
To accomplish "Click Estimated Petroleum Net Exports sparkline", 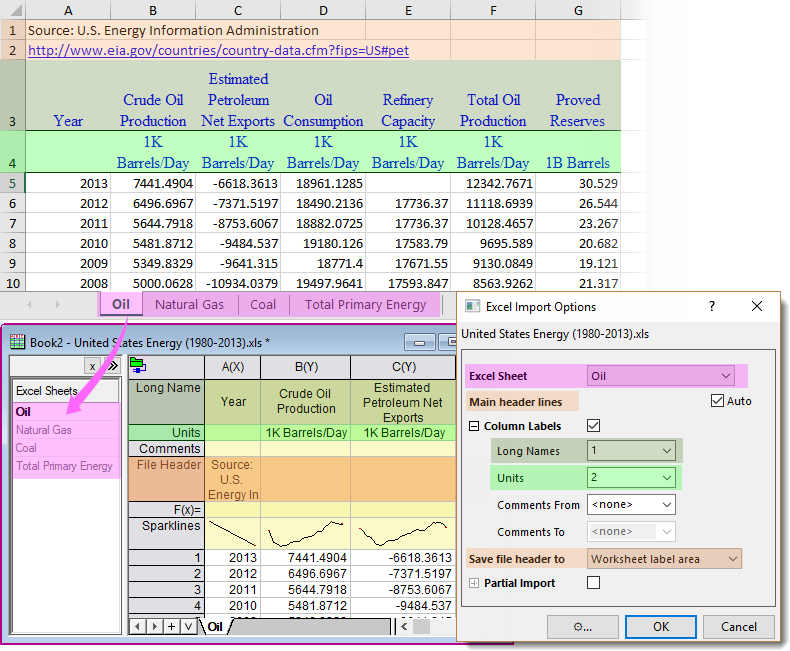I will coord(404,534).
